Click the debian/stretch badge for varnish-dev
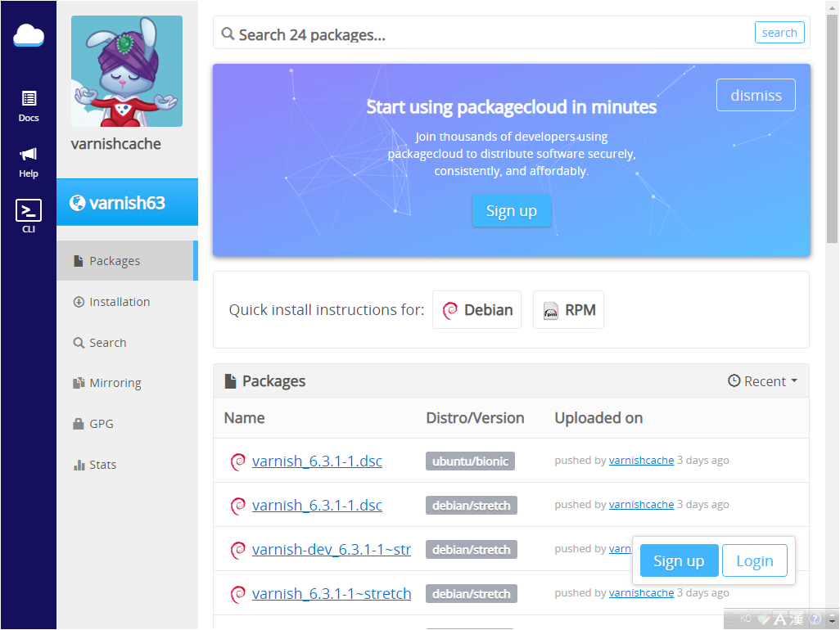Screen dimensions: 840x630 471,550
